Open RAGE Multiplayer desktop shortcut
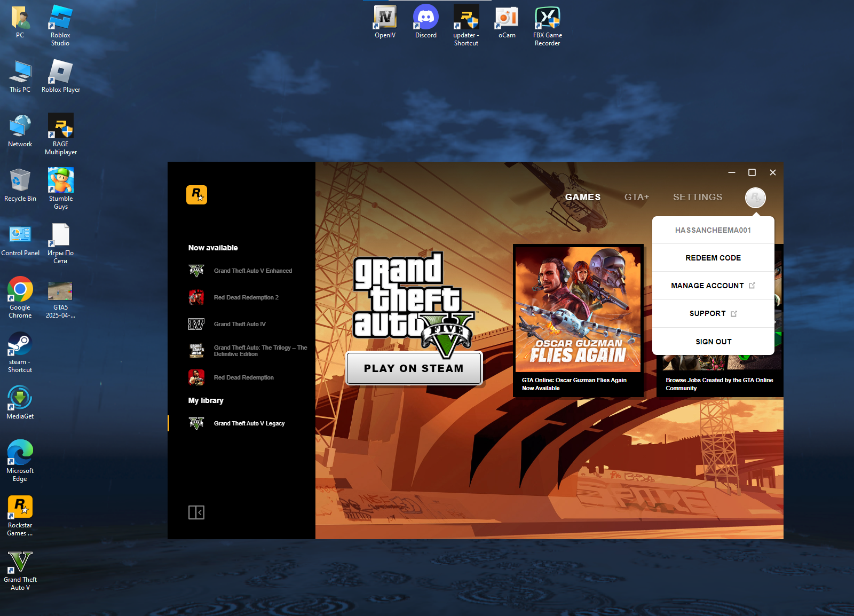 [61, 134]
